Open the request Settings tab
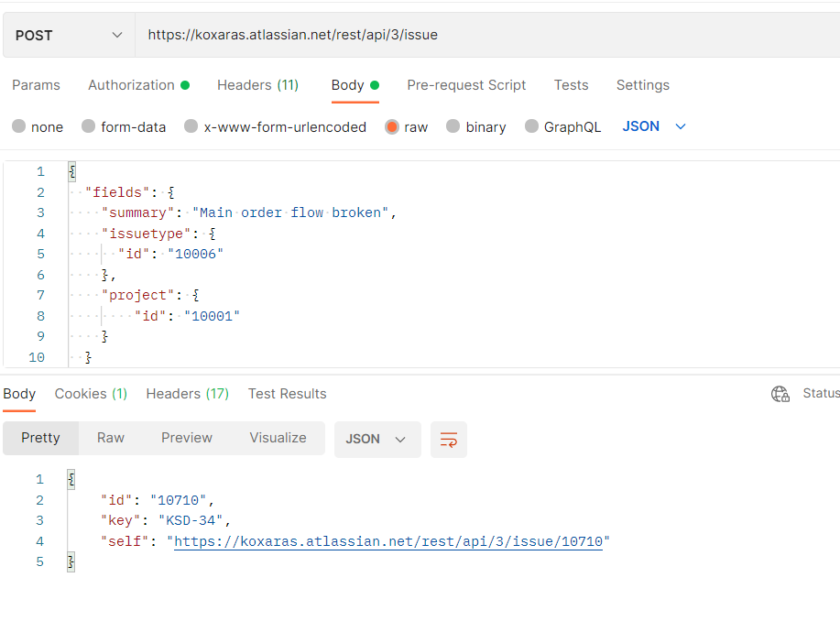The width and height of the screenshot is (840, 621). 643,85
